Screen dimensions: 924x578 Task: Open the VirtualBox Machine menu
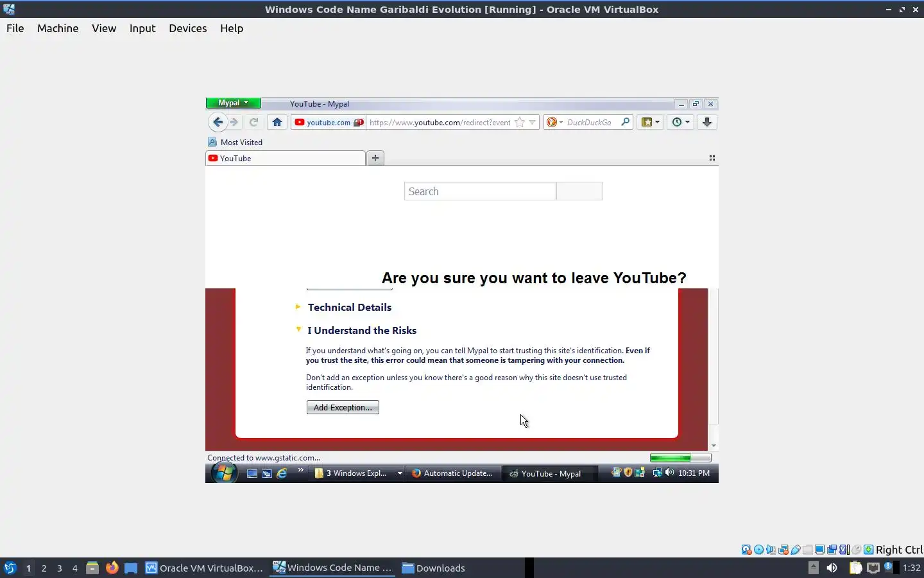[58, 28]
